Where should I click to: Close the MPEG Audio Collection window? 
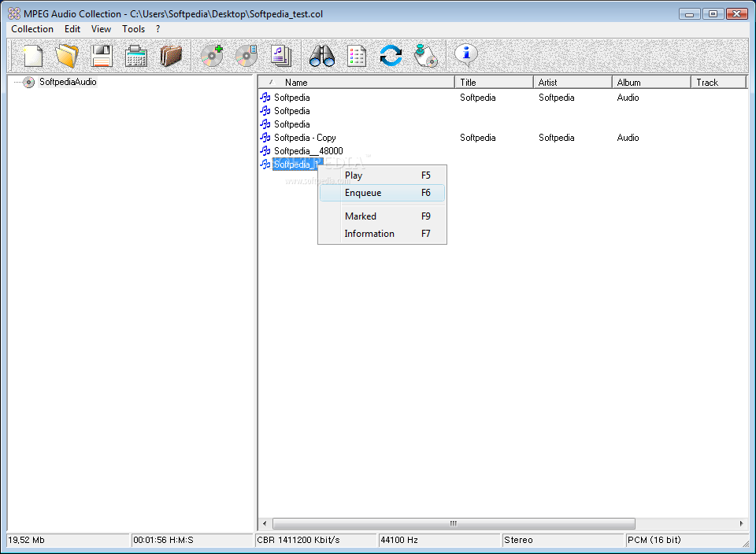[736, 14]
